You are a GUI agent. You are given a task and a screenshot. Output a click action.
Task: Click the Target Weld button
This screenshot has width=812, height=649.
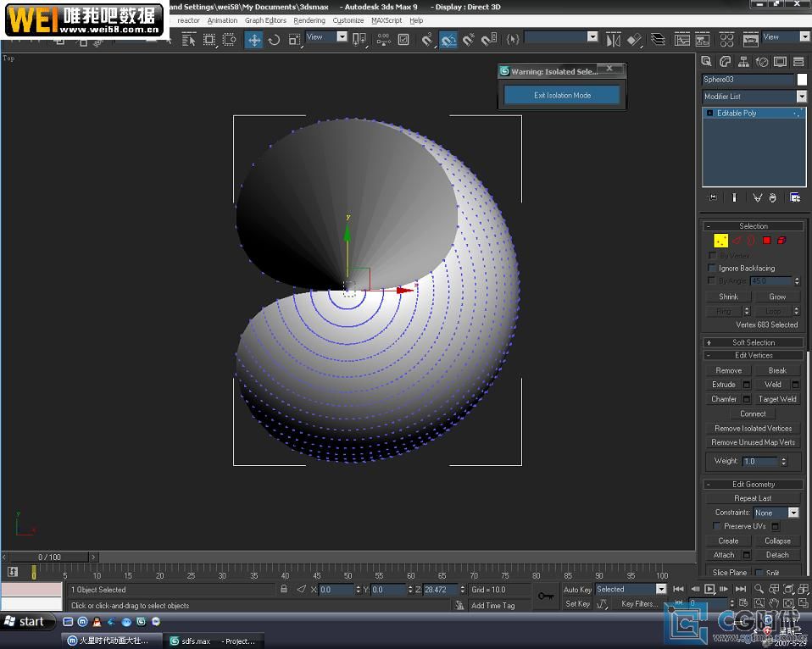[x=777, y=399]
